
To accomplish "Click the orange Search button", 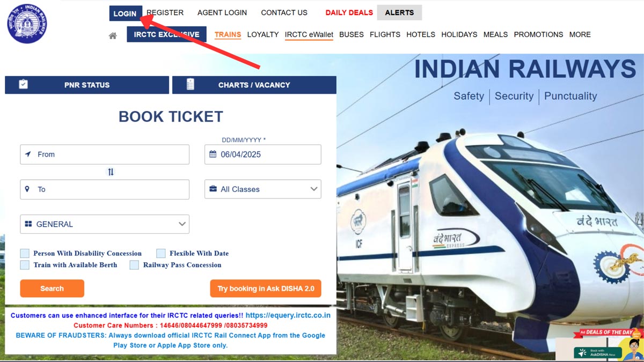I will coord(52,289).
